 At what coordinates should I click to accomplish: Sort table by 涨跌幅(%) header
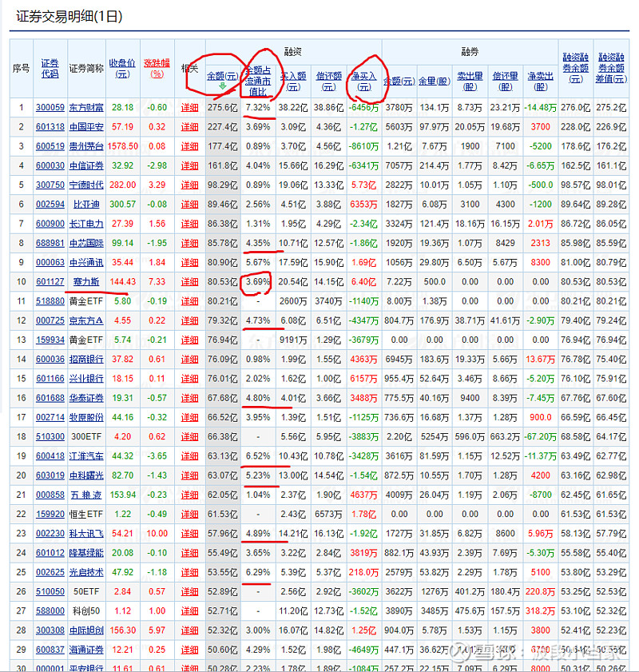[x=157, y=68]
